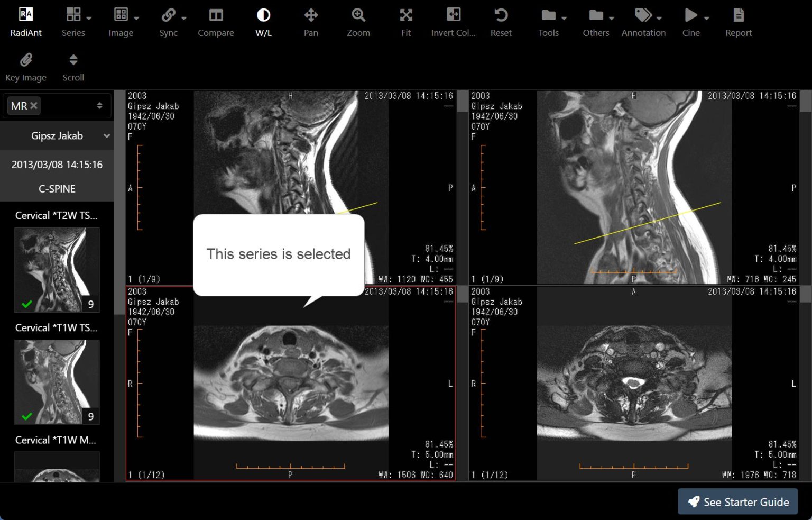This screenshot has height=520, width=812.
Task: Open the Cervical T1W TS series thumbnail
Action: click(57, 382)
